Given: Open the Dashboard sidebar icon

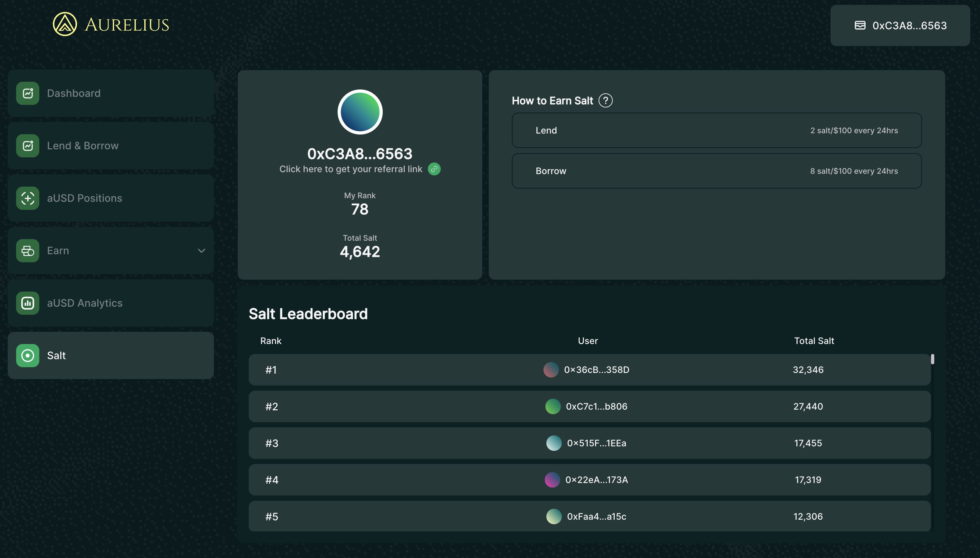Looking at the screenshot, I should click(28, 93).
